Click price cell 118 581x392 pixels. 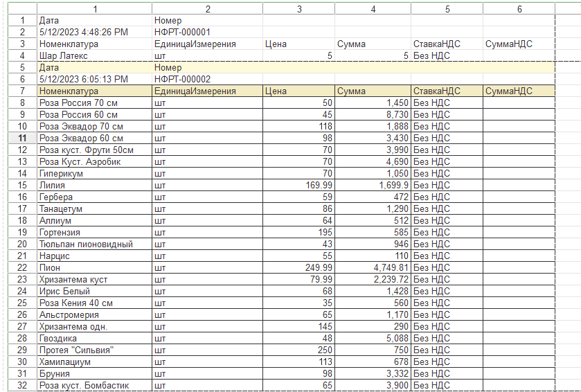pyautogui.click(x=298, y=126)
